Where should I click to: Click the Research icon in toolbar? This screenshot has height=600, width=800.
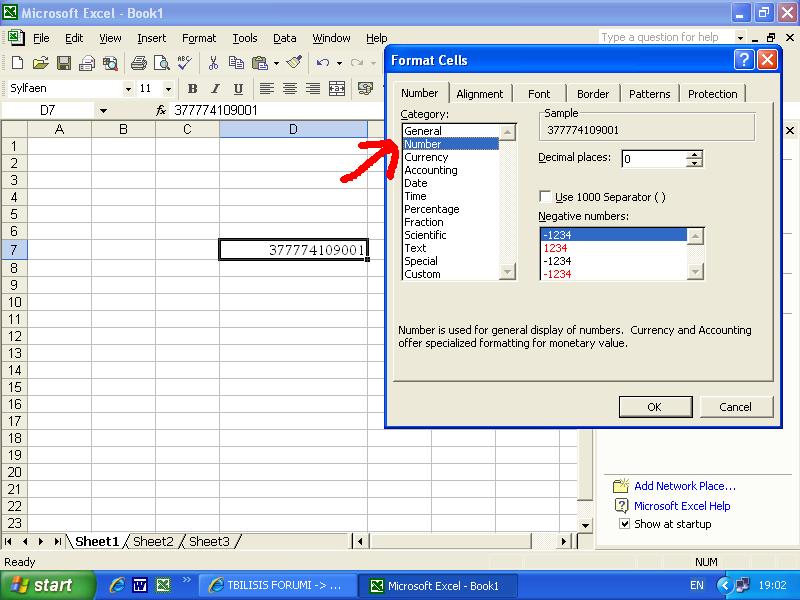coord(110,63)
